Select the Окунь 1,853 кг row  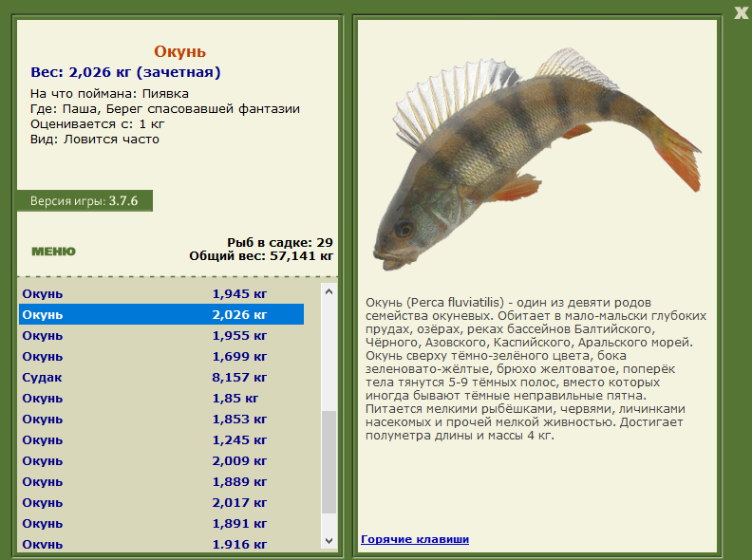161,419
